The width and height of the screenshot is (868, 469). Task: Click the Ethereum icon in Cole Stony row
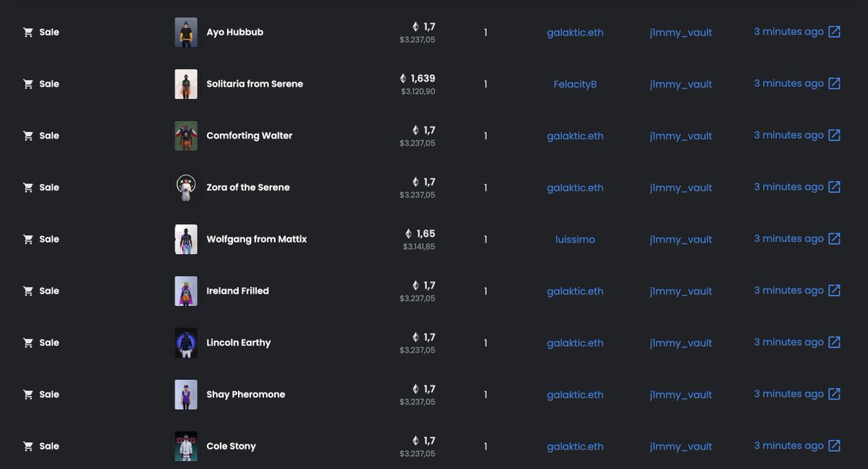pos(415,441)
